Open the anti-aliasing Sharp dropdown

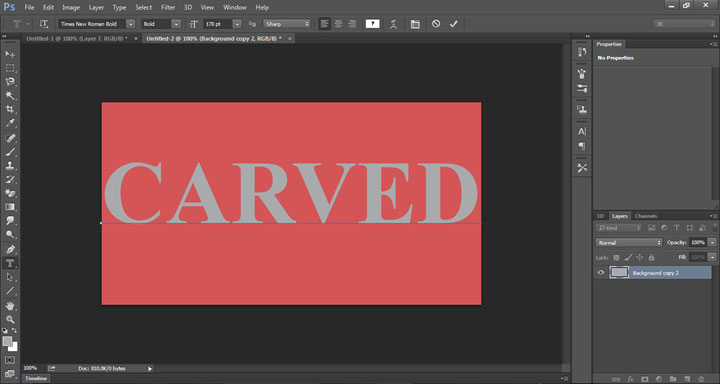tap(287, 24)
